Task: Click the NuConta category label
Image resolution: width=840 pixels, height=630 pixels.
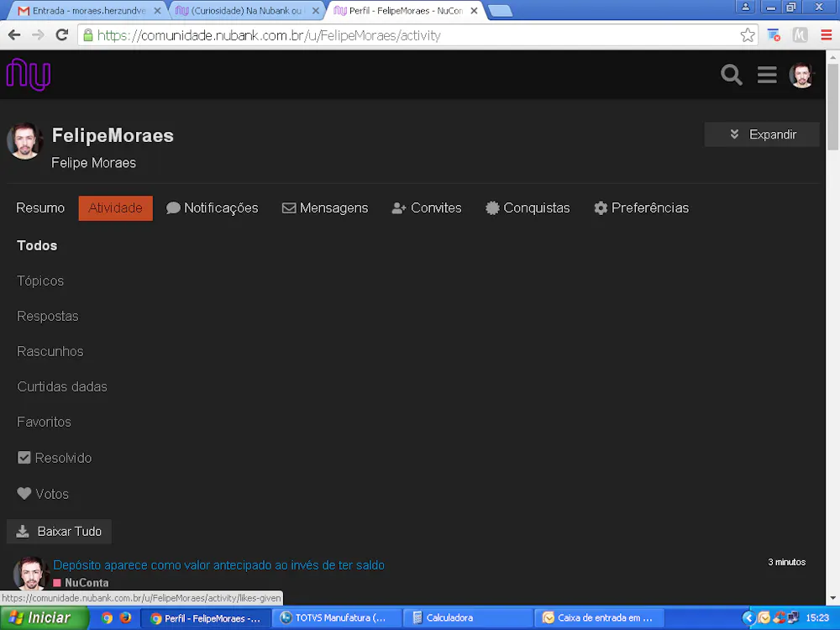Action: click(81, 582)
